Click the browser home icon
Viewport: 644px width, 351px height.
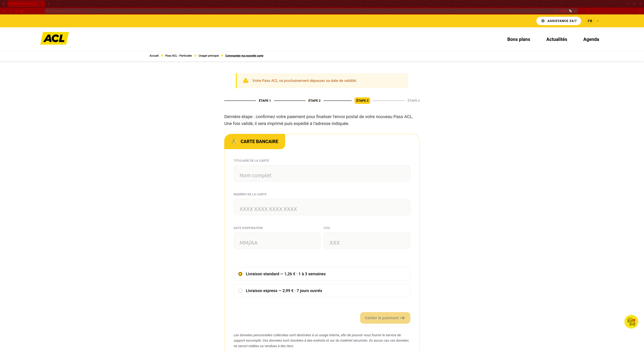22,11
